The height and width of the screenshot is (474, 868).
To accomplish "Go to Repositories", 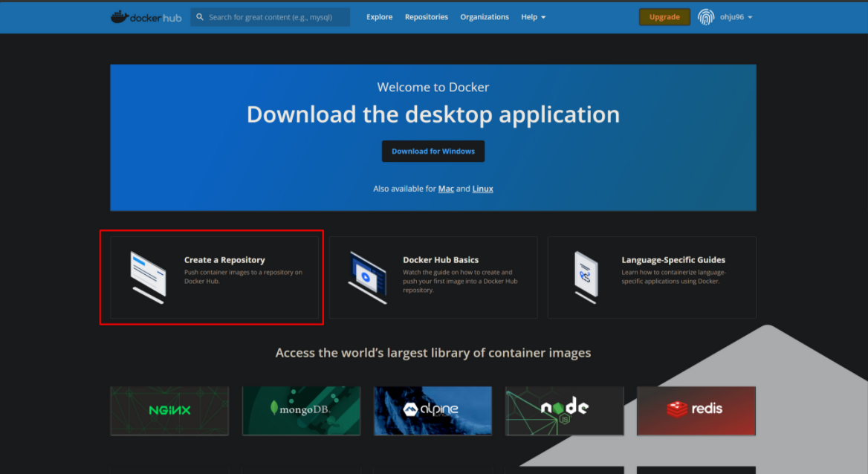I will 427,17.
